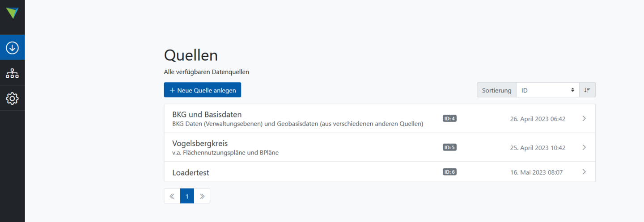Toggle sort direction icon beside ID

pos(587,90)
